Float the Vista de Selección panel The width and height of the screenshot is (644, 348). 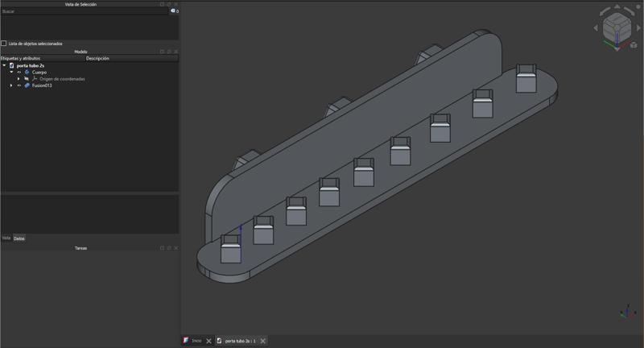(x=169, y=4)
